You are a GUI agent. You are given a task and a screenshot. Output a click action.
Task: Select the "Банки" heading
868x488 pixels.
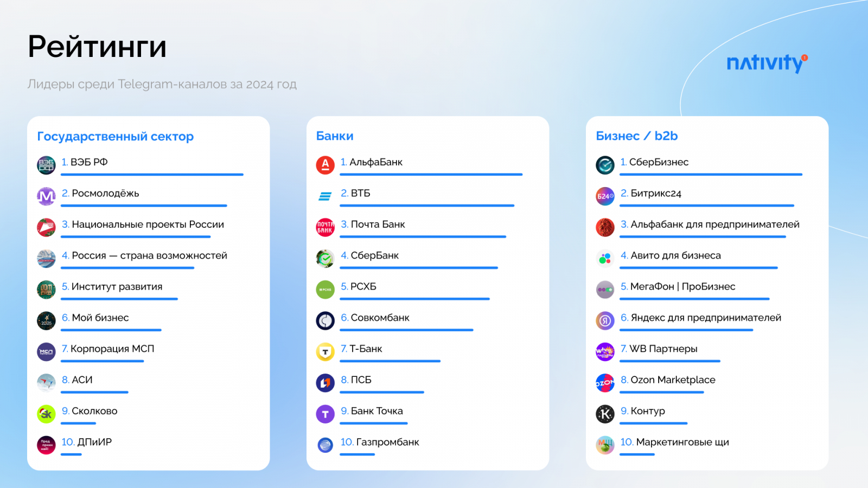[x=335, y=136]
